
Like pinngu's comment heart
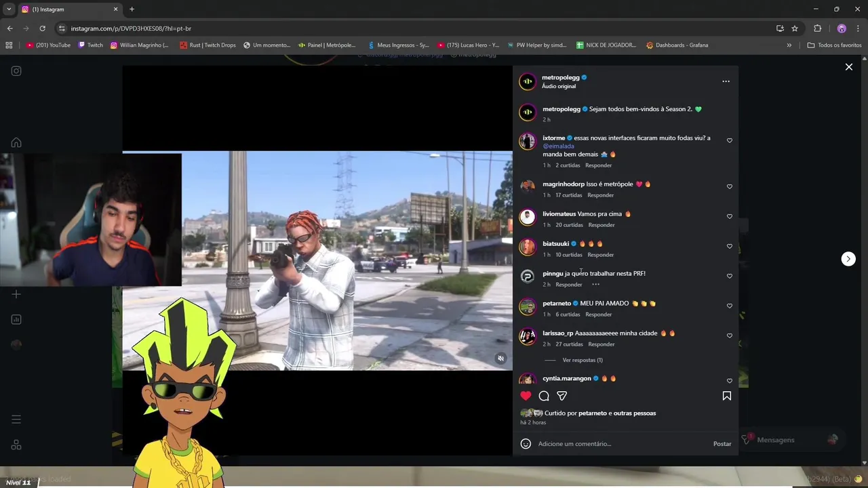[x=730, y=276]
